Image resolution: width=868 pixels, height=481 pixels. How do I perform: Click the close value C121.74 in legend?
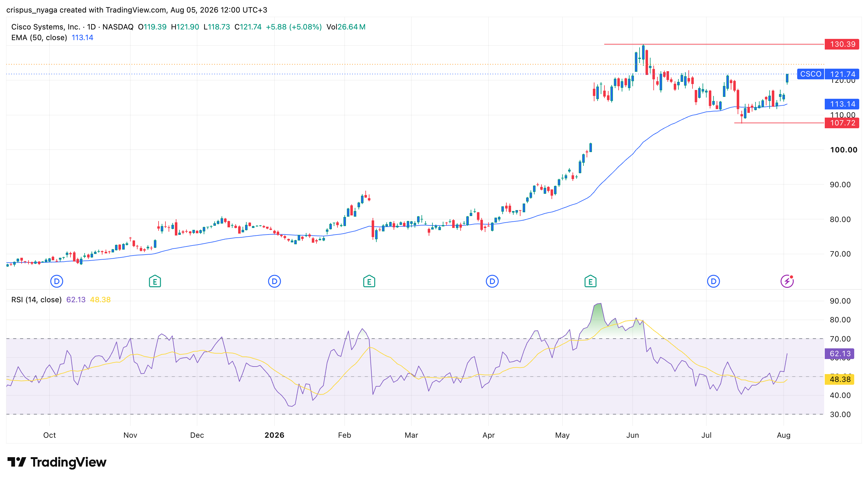[x=248, y=27]
